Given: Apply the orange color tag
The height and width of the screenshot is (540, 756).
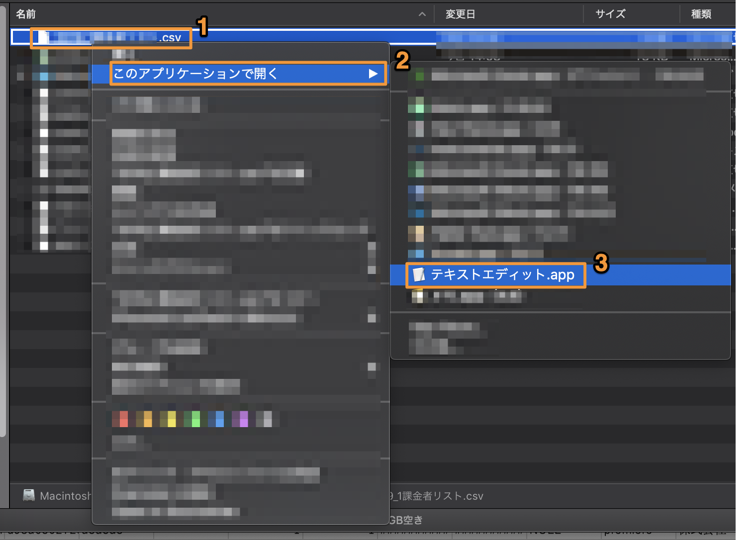Looking at the screenshot, I should [144, 419].
